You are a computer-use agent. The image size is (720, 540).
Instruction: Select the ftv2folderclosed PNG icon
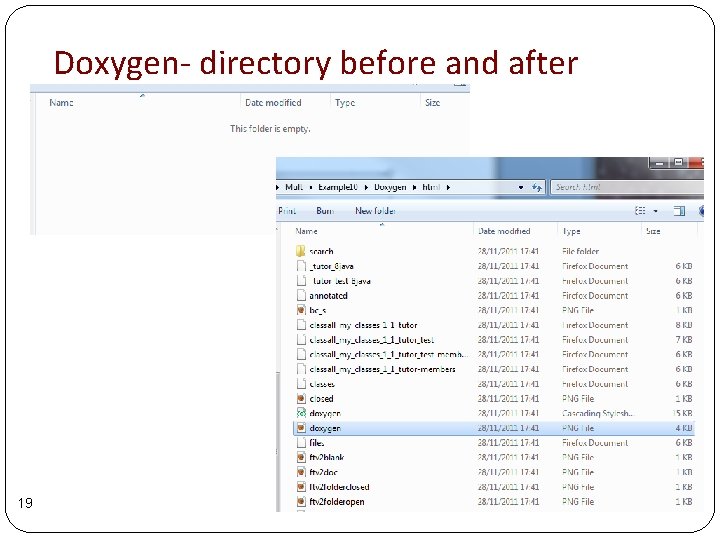301,487
